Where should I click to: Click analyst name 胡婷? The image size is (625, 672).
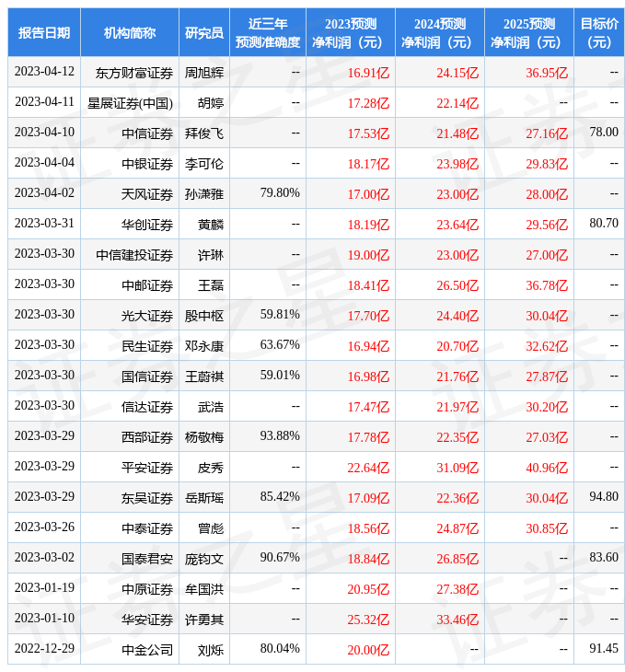click(211, 103)
